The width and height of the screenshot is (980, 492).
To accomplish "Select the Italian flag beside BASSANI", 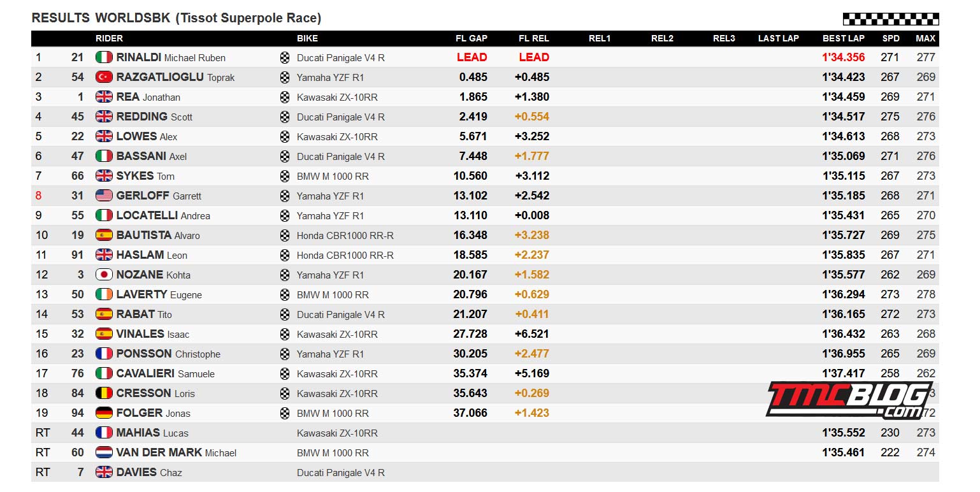I will pyautogui.click(x=104, y=156).
